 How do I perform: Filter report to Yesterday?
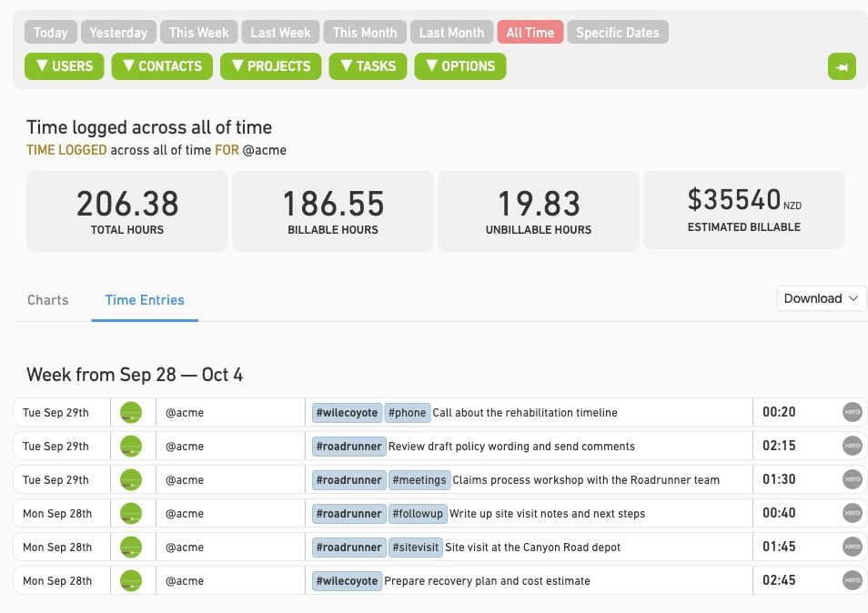(118, 32)
